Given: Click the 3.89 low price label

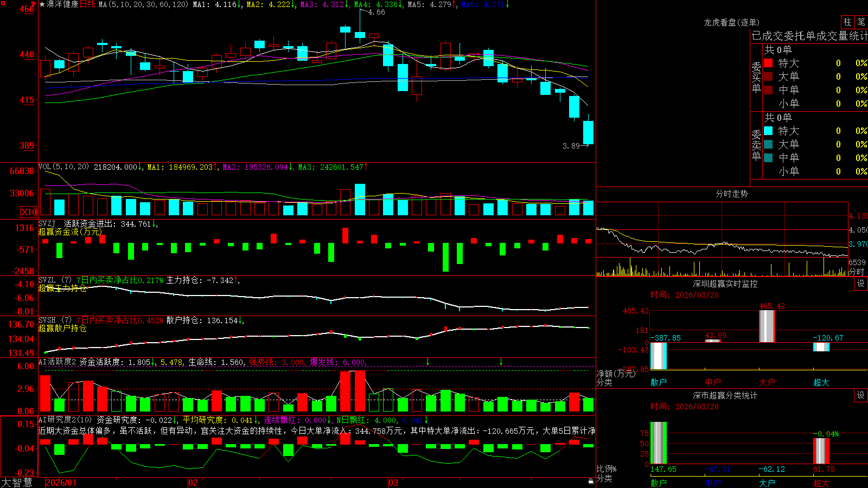Looking at the screenshot, I should [x=571, y=146].
